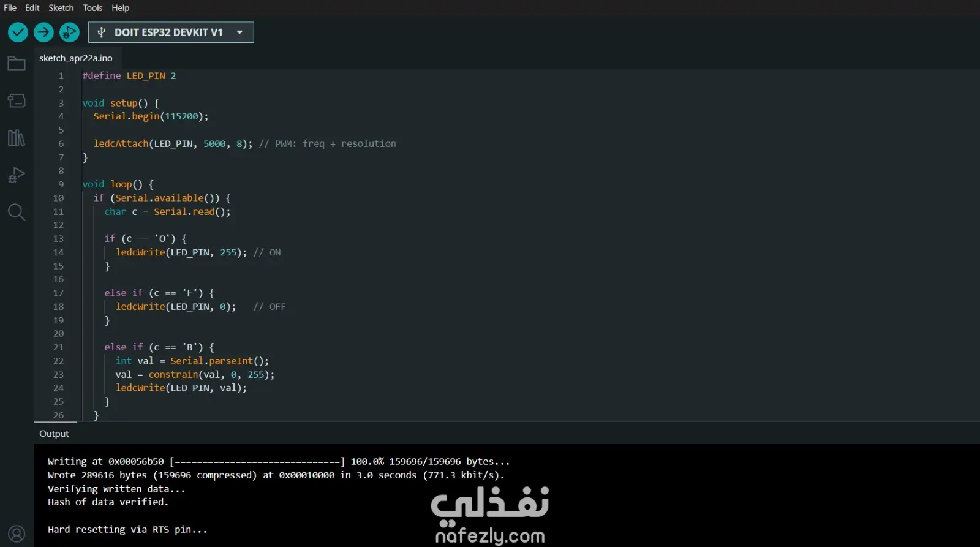Start debugging with the Debug toolbar button
The image size is (980, 547).
tap(69, 32)
